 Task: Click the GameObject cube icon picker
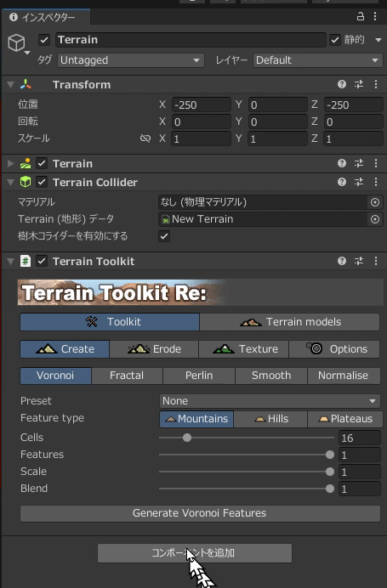click(16, 42)
